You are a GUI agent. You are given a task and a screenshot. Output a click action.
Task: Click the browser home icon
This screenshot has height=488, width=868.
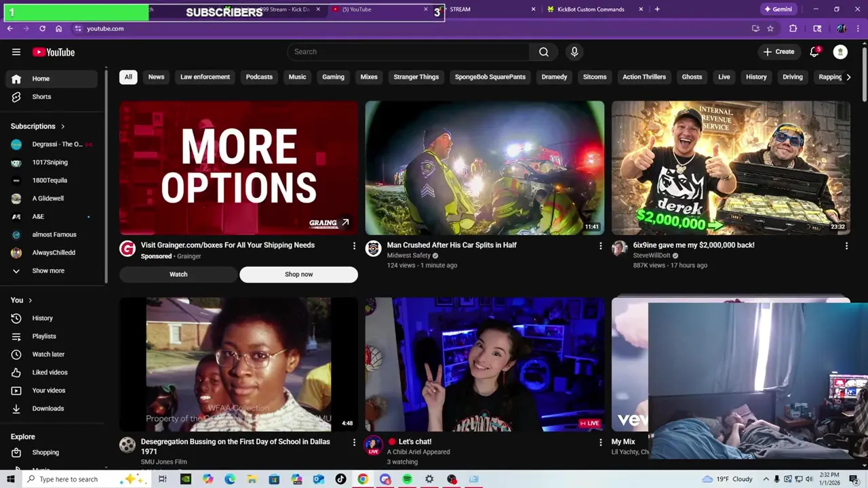pos(59,28)
